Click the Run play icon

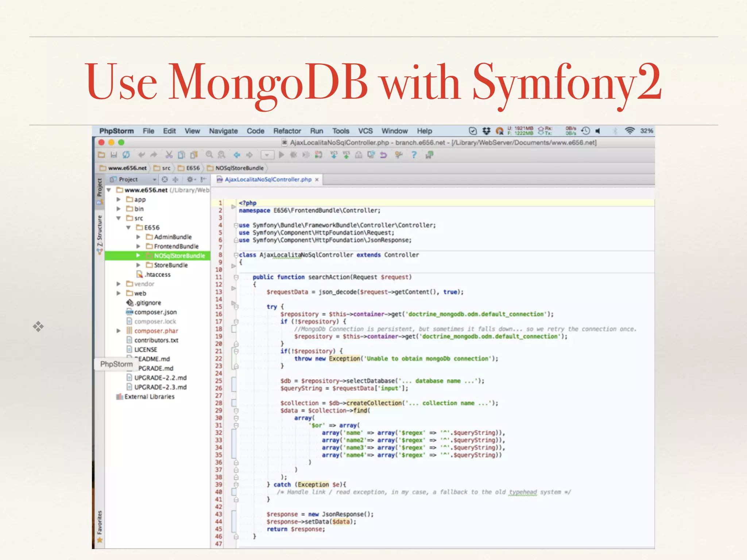click(281, 155)
